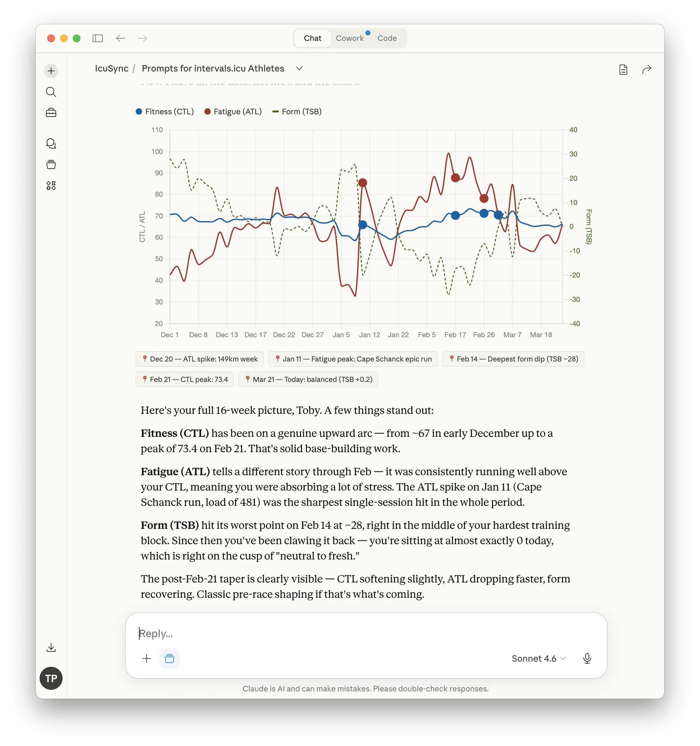The height and width of the screenshot is (746, 700).
Task: Open search in the sidebar
Action: (x=51, y=92)
